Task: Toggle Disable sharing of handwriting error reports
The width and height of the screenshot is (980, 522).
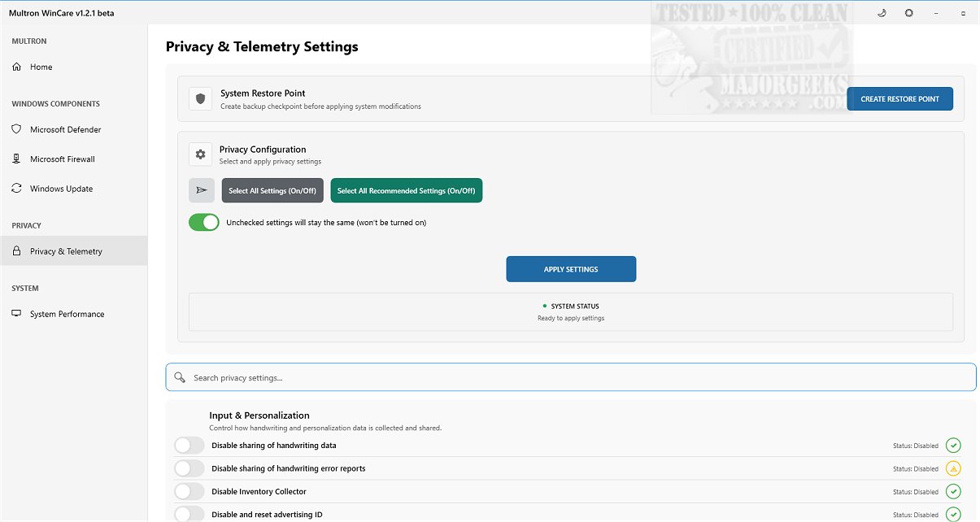Action: point(189,468)
